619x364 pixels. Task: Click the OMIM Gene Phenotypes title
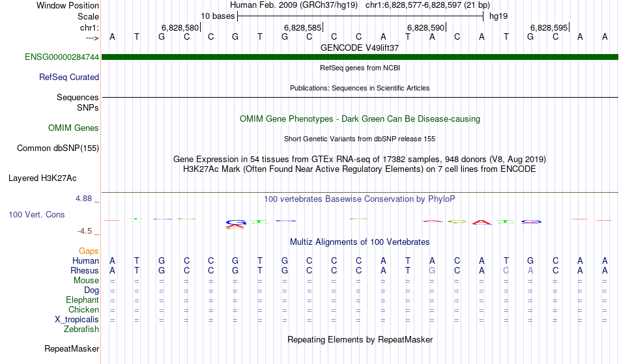(x=360, y=119)
